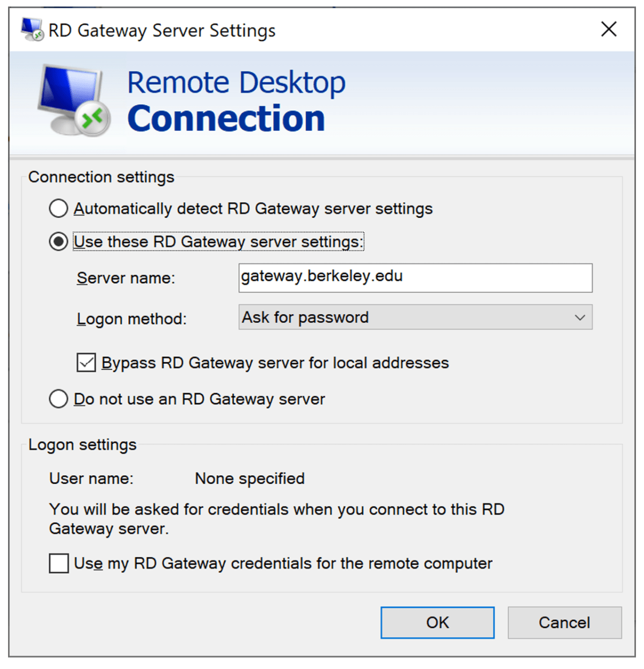
Task: Open the Logon method dropdown
Action: (x=415, y=318)
